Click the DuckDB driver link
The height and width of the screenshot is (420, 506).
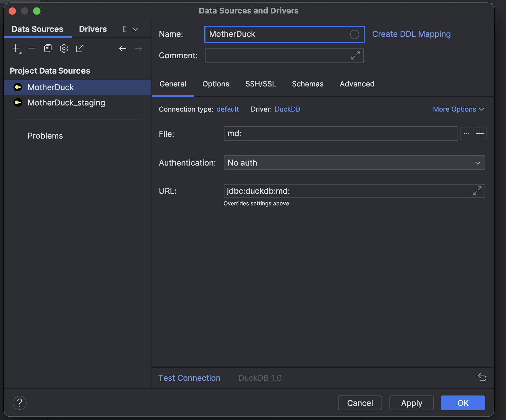[287, 109]
